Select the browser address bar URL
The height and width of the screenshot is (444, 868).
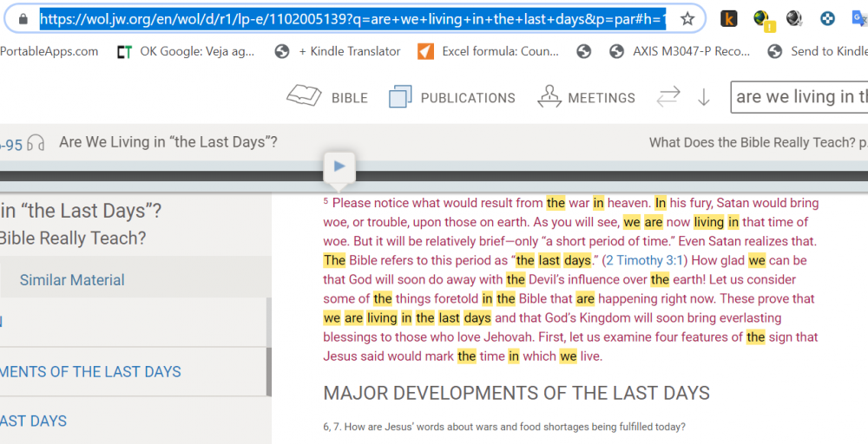coord(347,18)
